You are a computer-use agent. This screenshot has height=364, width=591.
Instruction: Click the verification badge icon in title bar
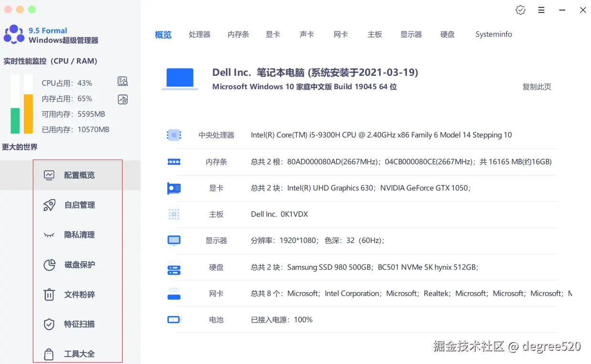[520, 10]
